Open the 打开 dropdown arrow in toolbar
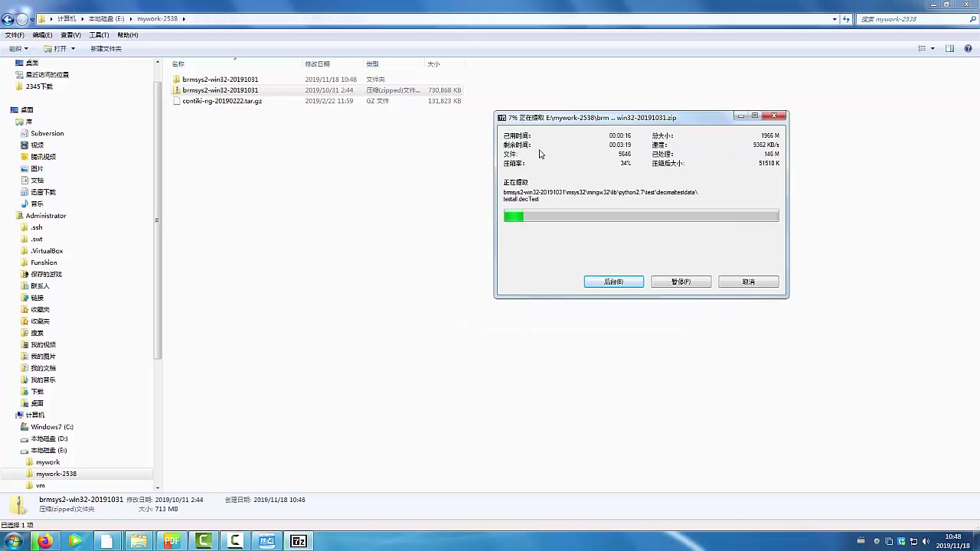Image resolution: width=980 pixels, height=551 pixels. [x=73, y=49]
